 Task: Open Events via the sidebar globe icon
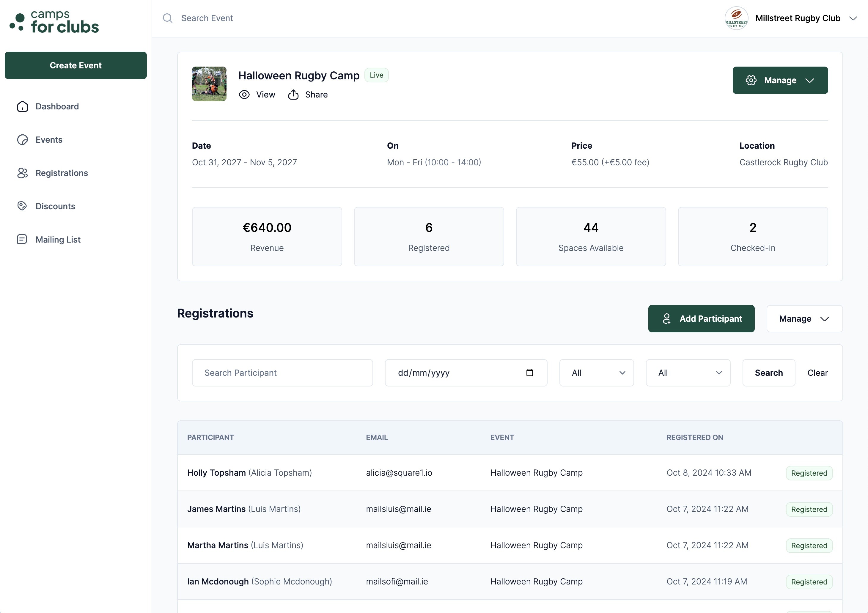coord(22,139)
